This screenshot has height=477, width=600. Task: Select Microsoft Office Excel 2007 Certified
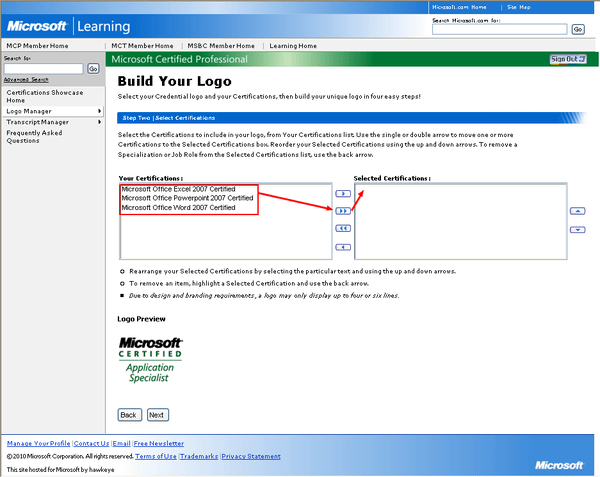[x=178, y=189]
